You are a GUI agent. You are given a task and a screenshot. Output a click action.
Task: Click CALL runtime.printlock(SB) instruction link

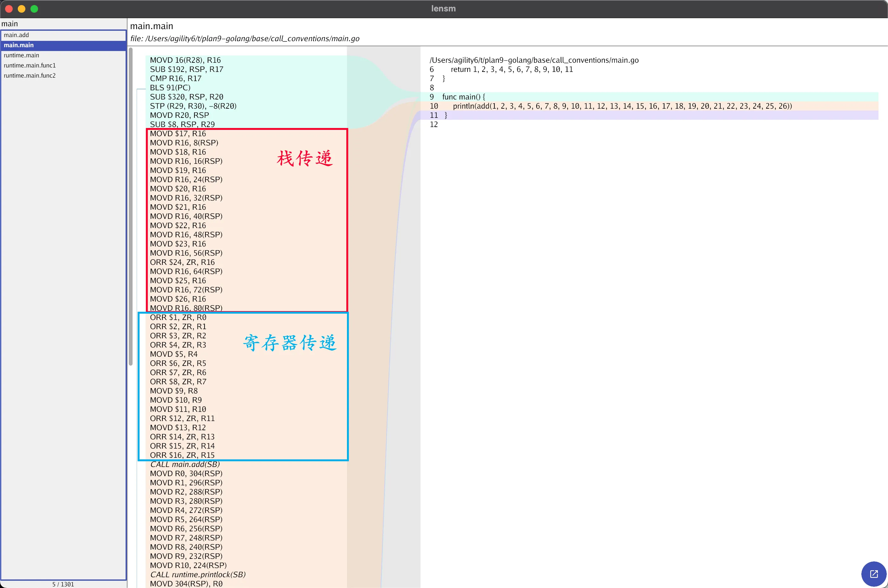coord(198,574)
